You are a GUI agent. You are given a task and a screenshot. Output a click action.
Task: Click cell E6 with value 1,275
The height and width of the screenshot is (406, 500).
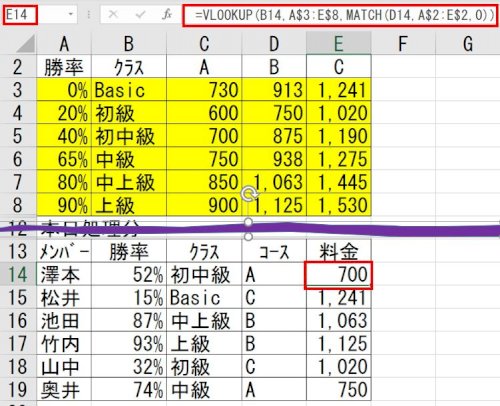coord(339,158)
